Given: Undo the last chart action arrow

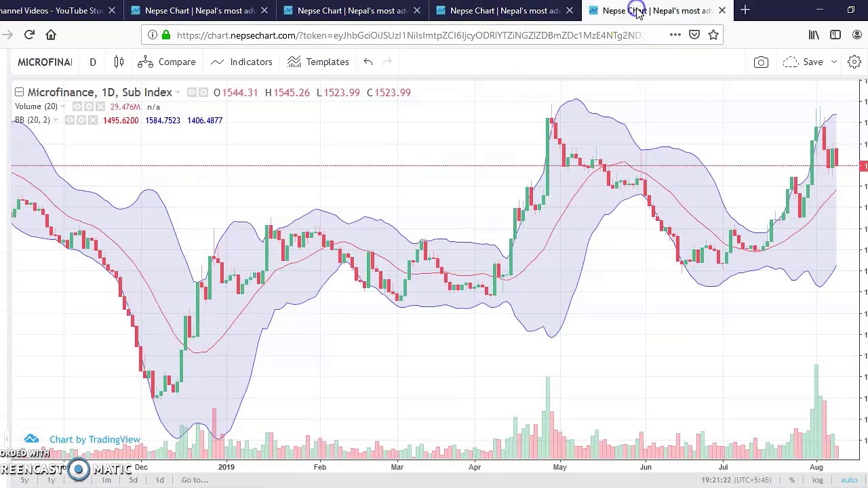Looking at the screenshot, I should coord(368,62).
